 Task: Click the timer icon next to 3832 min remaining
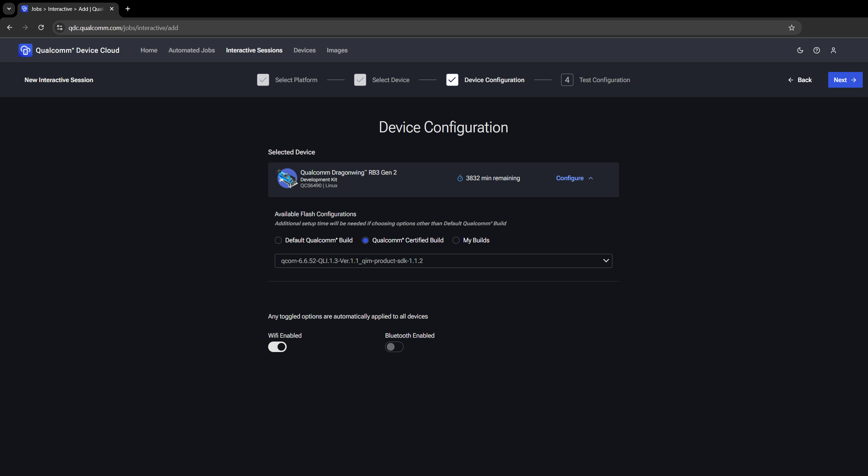click(x=460, y=178)
